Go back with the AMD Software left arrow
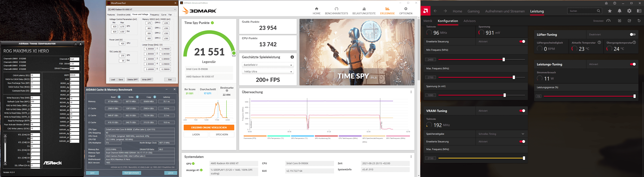644x177 pixels. point(435,11)
